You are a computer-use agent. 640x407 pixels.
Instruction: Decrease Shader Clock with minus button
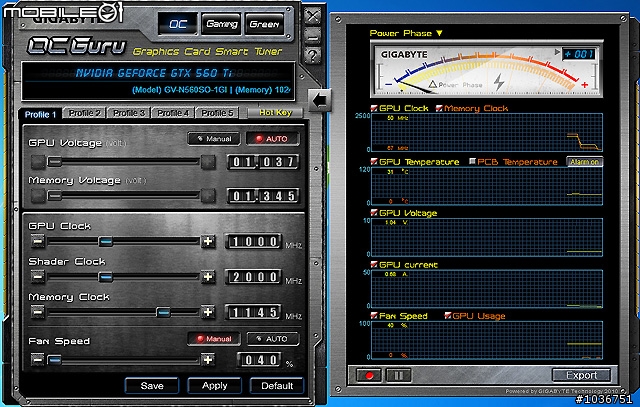coord(38,277)
